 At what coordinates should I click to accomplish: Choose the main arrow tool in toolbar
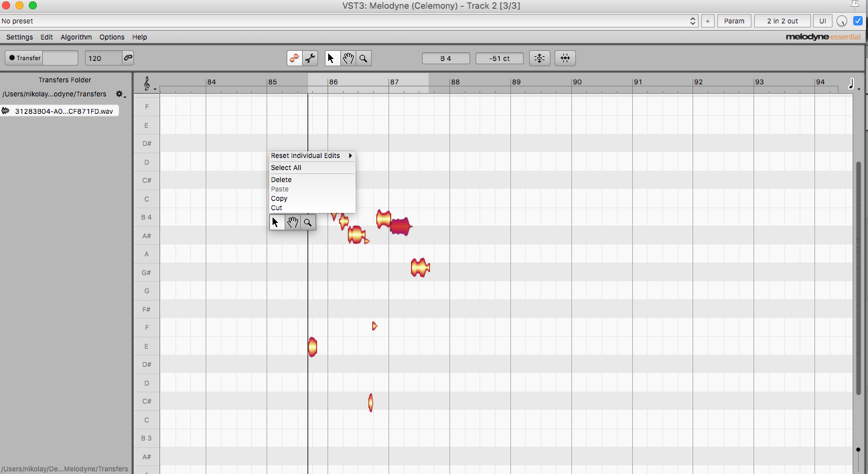(332, 58)
